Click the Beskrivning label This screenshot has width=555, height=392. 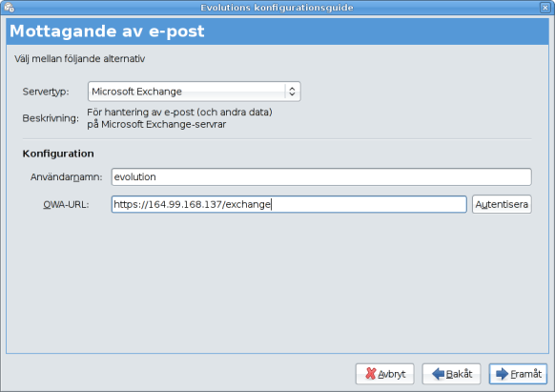51,118
